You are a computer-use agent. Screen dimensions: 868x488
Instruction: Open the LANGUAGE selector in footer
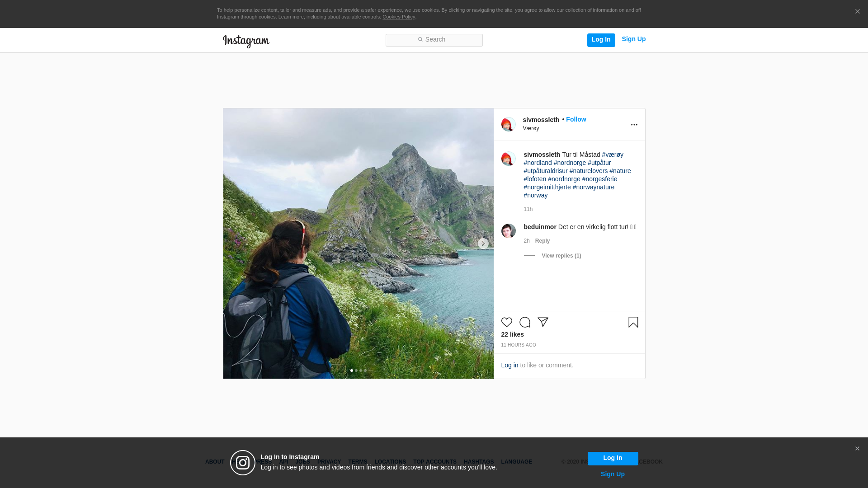(x=516, y=462)
